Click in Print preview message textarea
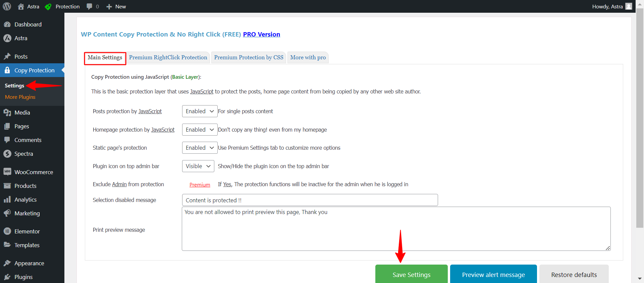This screenshot has width=644, height=283. pos(396,229)
